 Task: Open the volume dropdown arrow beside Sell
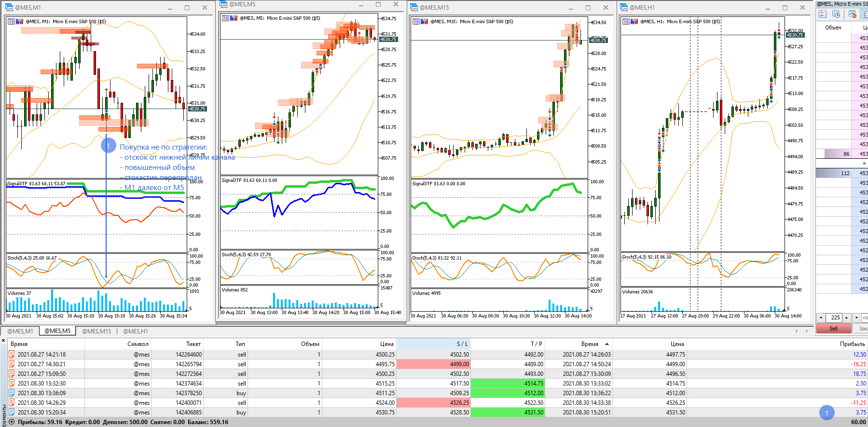856,317
